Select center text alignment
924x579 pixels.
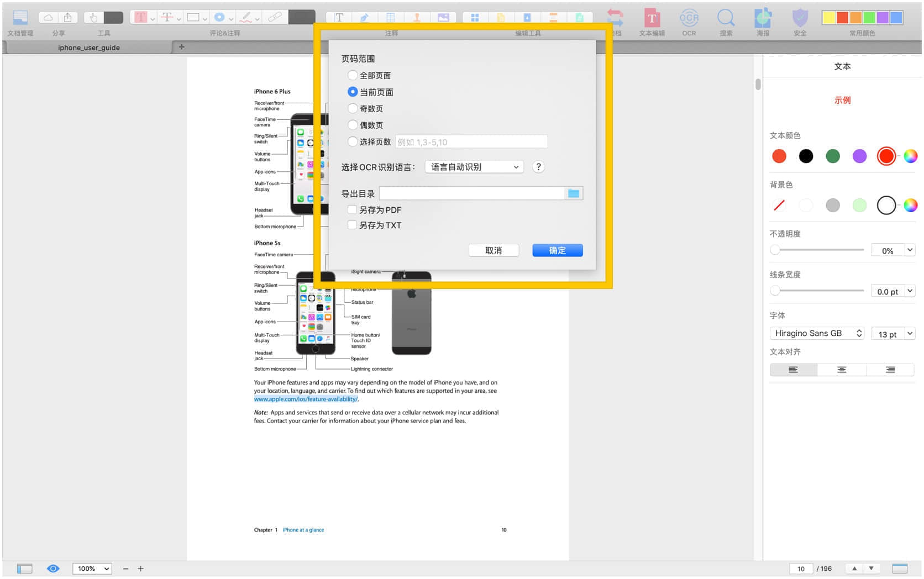[x=842, y=370]
